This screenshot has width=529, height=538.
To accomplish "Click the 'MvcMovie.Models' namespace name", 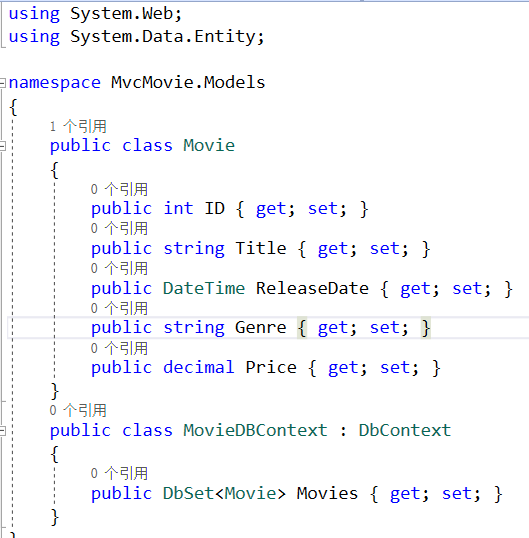I will point(188,83).
